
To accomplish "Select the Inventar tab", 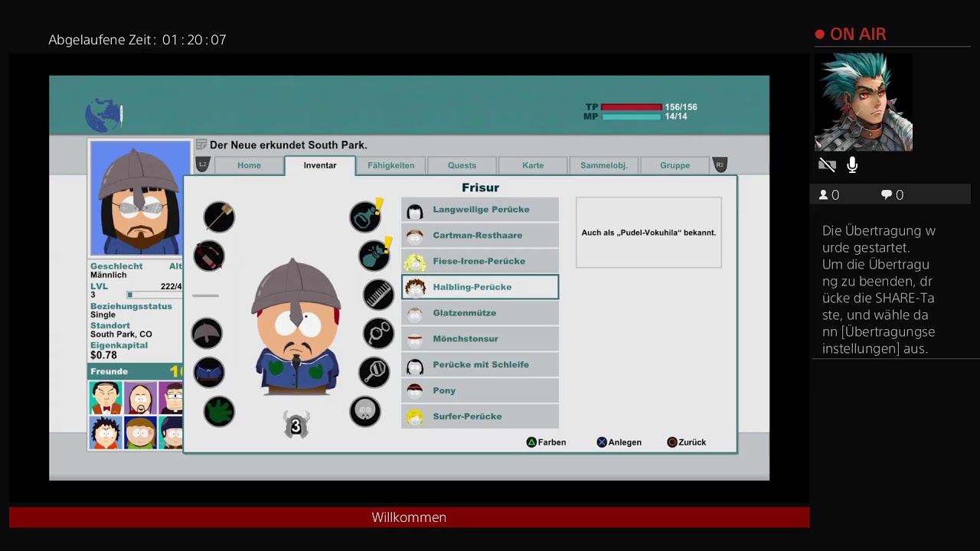I will click(x=320, y=165).
